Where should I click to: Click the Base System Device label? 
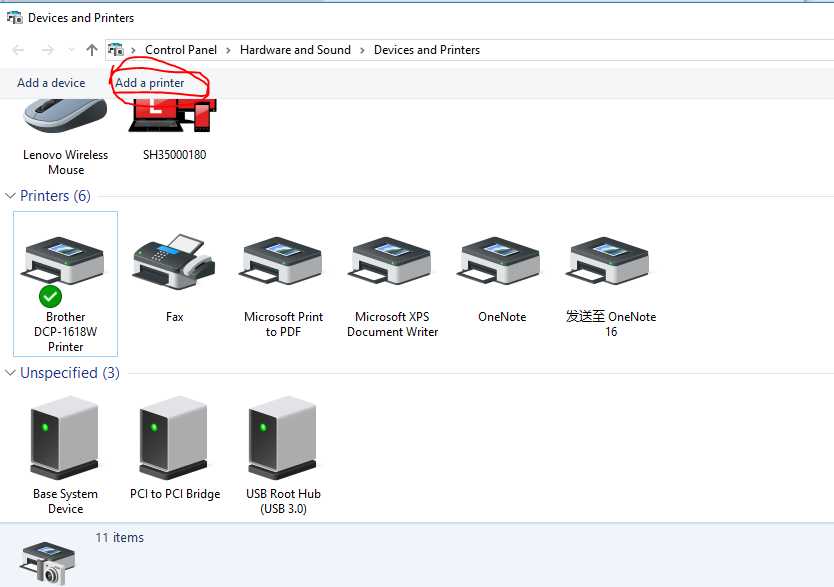65,501
